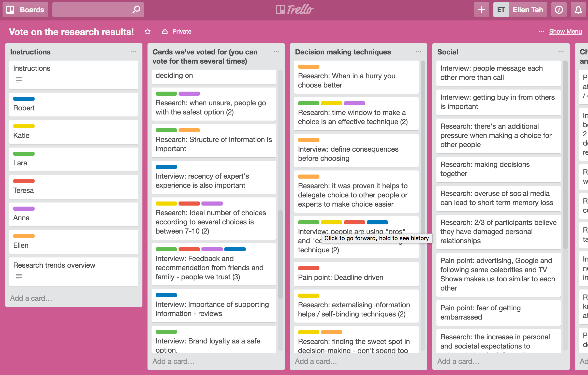Open the Lara card
588x375 pixels.
coord(74,160)
